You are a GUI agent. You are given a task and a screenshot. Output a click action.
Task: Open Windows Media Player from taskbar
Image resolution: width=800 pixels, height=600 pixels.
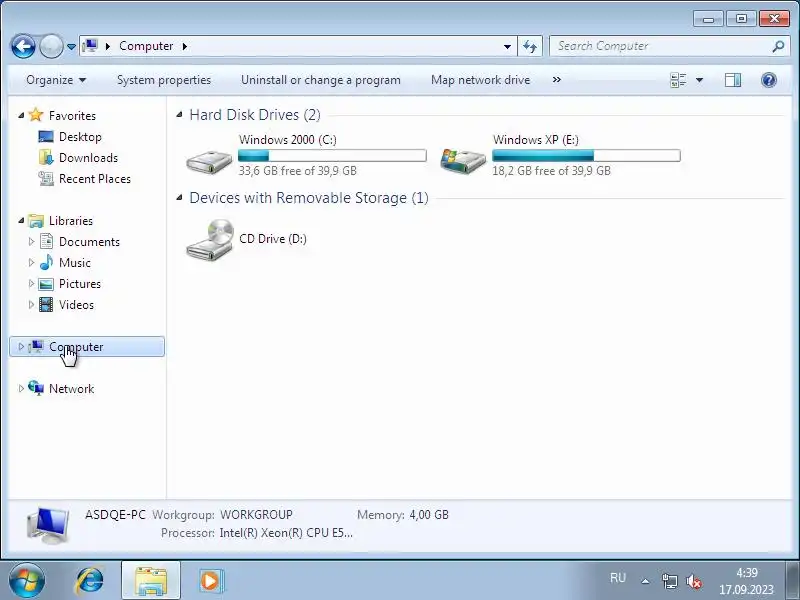click(210, 580)
